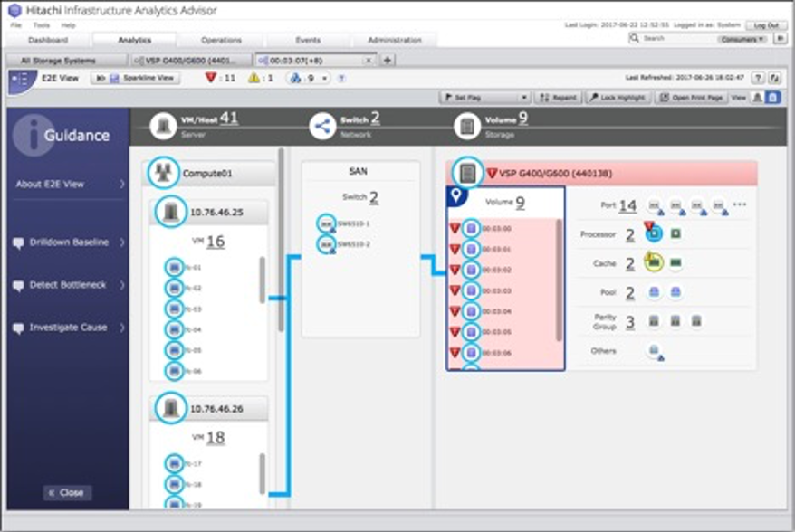Select the fc-04 VM icon
This screenshot has height=532, width=795.
click(175, 329)
